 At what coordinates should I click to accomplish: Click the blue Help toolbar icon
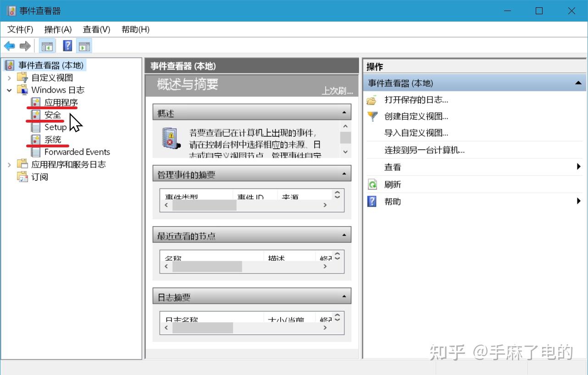[x=67, y=46]
